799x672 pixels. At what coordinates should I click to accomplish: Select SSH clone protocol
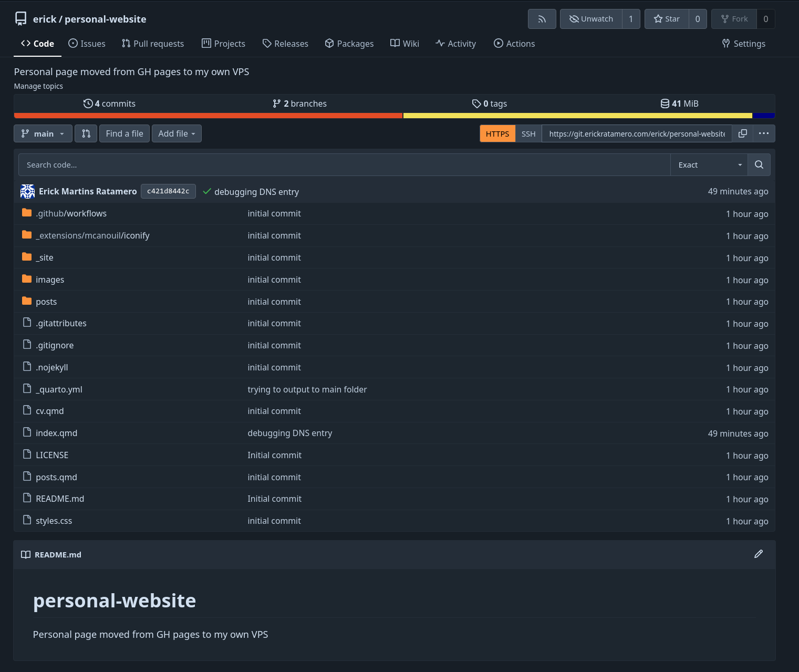point(528,133)
